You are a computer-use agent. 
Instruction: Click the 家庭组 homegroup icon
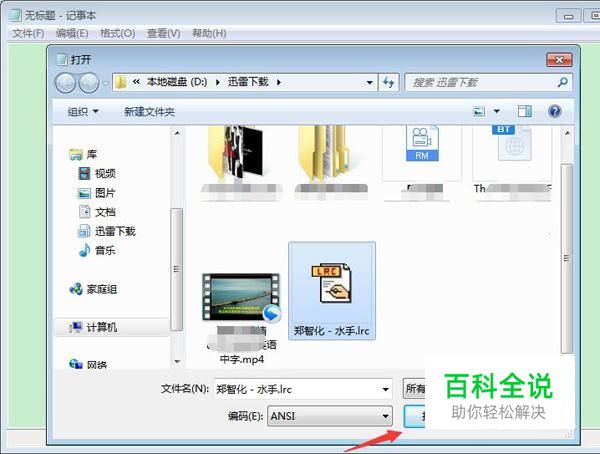coord(76,289)
